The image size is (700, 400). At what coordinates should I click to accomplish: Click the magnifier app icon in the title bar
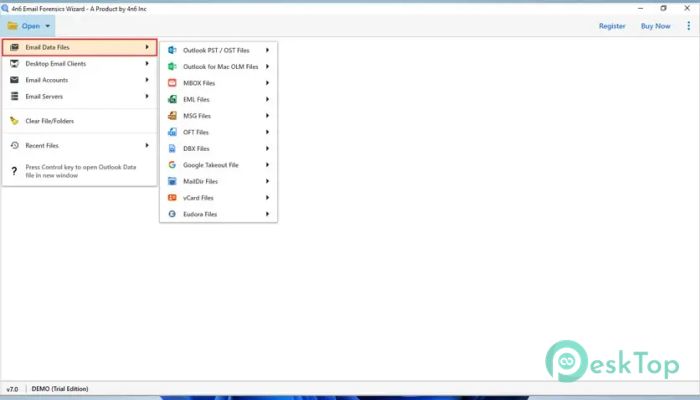coord(5,8)
